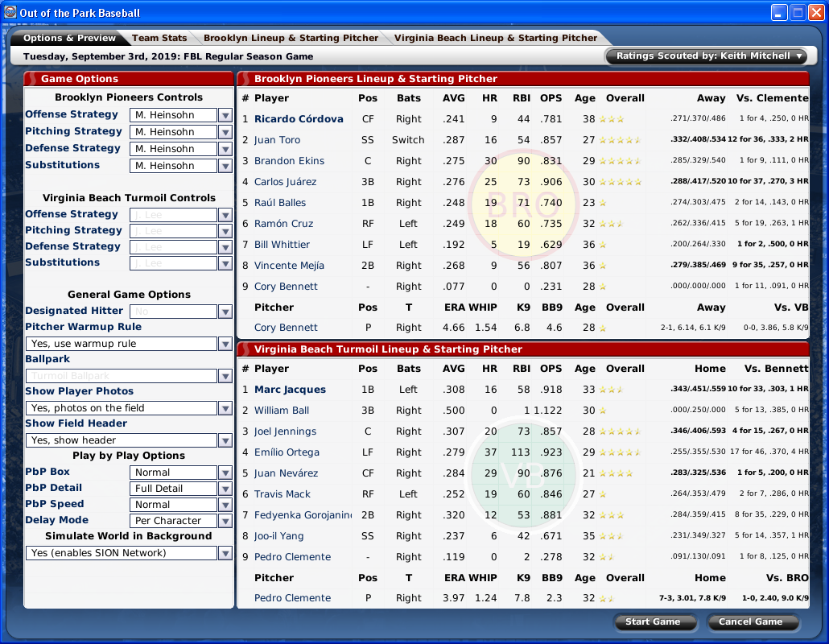Image resolution: width=829 pixels, height=644 pixels.
Task: Click the Virginia Beach VB team logo
Action: click(522, 472)
